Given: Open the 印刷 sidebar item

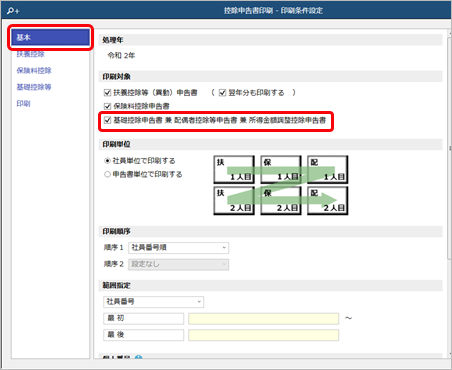Looking at the screenshot, I should pyautogui.click(x=23, y=104).
